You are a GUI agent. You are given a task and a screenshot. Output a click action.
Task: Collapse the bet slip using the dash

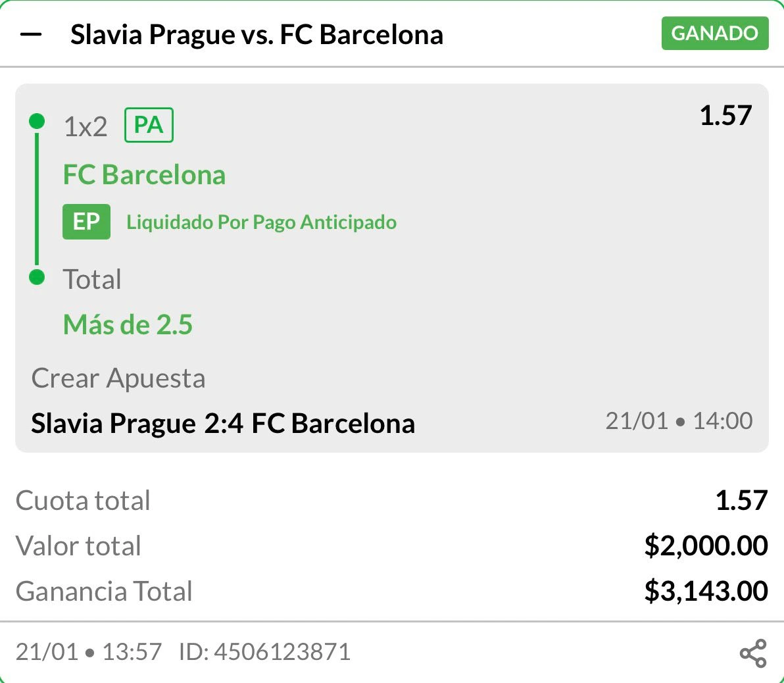(x=32, y=34)
